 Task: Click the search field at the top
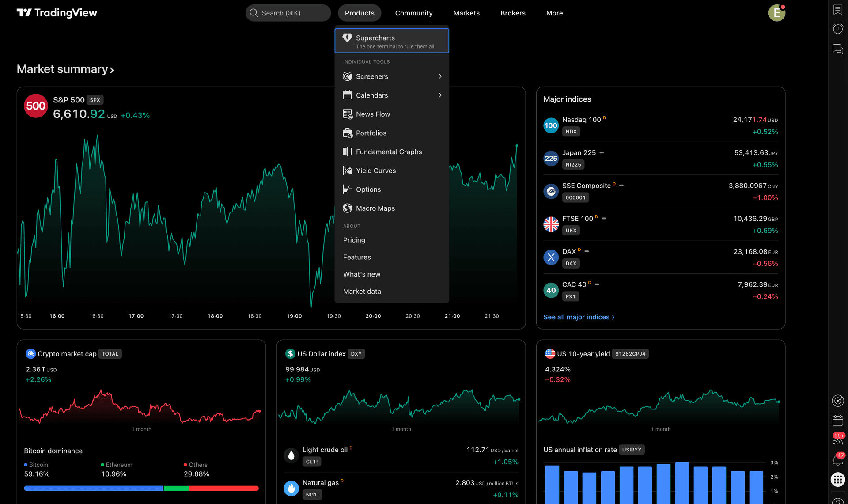(288, 13)
